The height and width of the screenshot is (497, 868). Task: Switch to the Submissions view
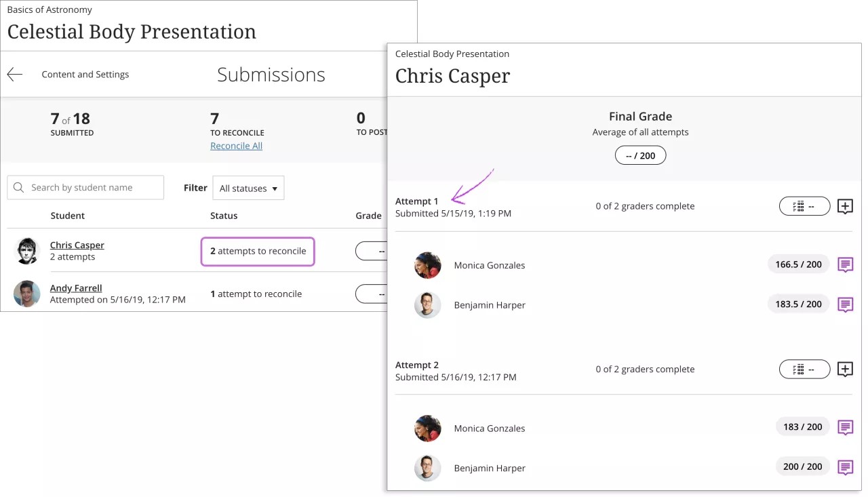[271, 75]
